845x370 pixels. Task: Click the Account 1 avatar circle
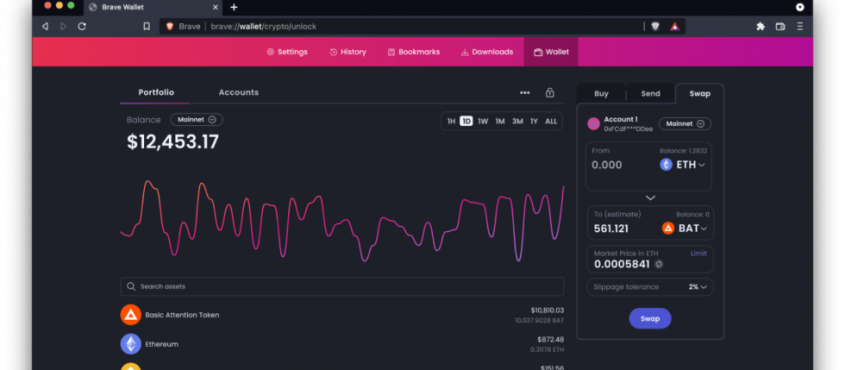[x=594, y=124]
